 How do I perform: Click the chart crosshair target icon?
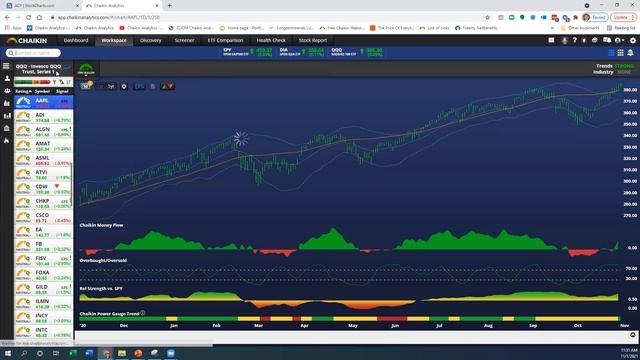(x=124, y=86)
